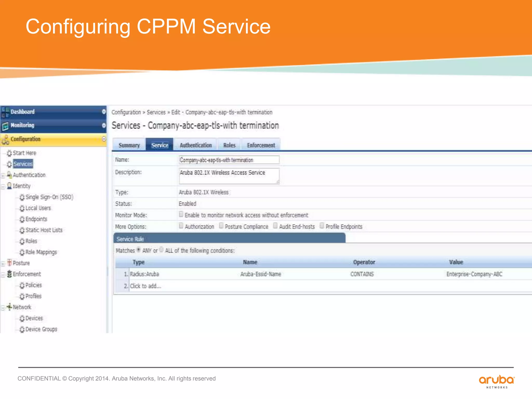The height and width of the screenshot is (399, 532).
Task: Collapse the Identity tree node
Action: tap(3, 187)
